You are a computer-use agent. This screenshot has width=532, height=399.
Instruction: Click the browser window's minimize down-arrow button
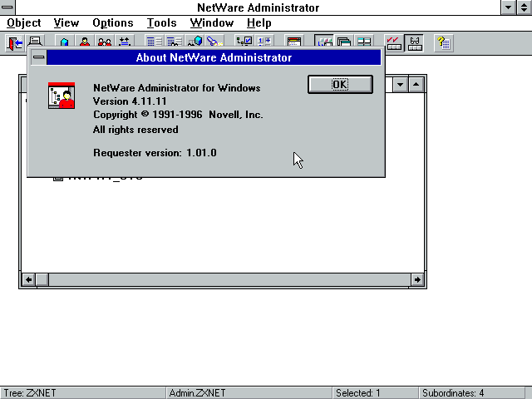[401, 85]
